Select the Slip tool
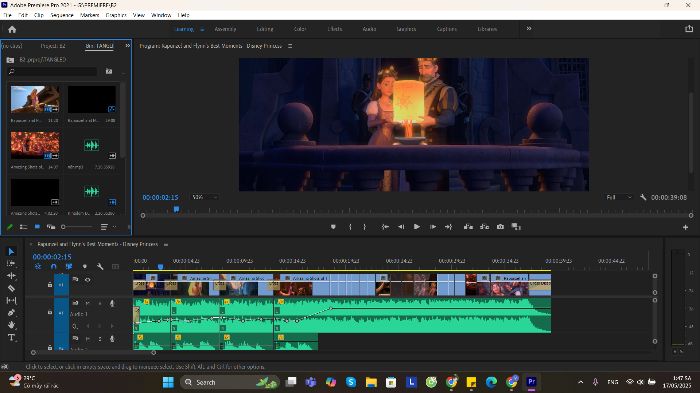Viewport: 700px width, 393px height. pos(11,301)
